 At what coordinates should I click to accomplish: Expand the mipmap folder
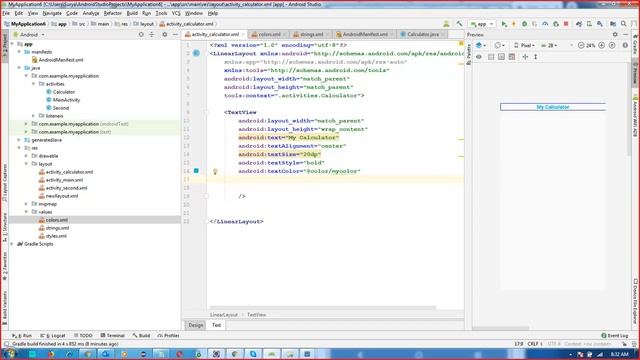pos(27,204)
